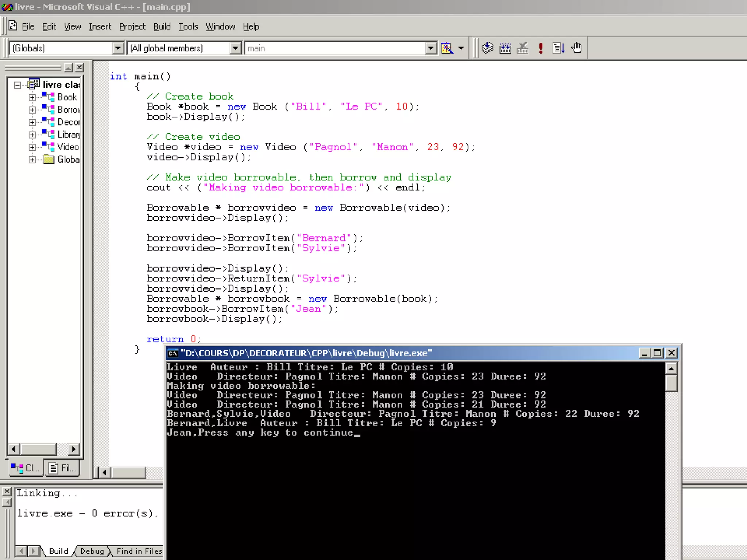Viewport: 747px width, 560px height.
Task: Switch to the Debug output tab
Action: tap(92, 551)
